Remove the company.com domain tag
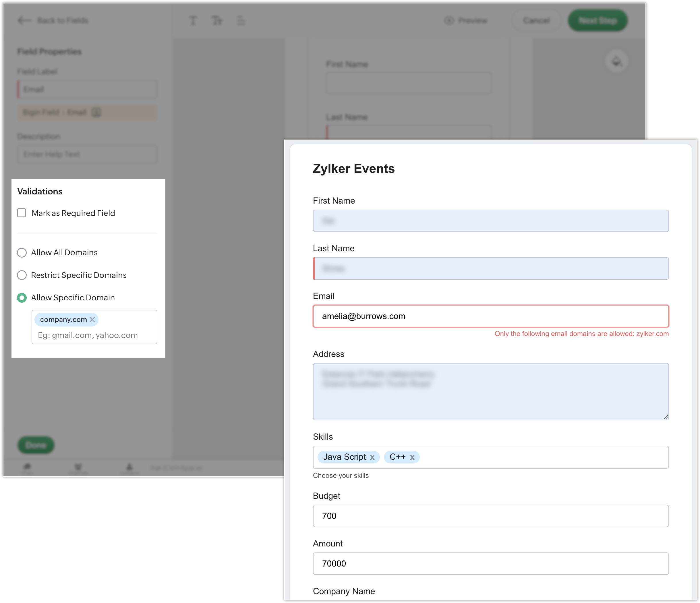 92,320
